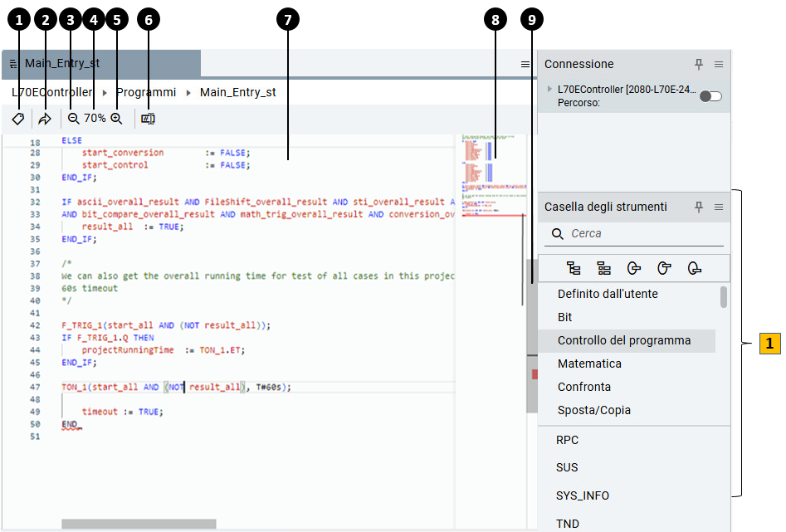786x532 pixels.
Task: Click the first tree view icon in toolbox
Action: click(x=574, y=268)
